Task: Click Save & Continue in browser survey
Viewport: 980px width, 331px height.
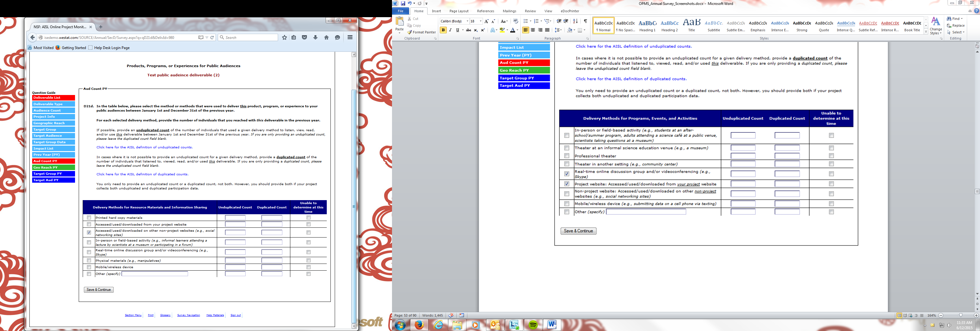Action: click(x=99, y=290)
